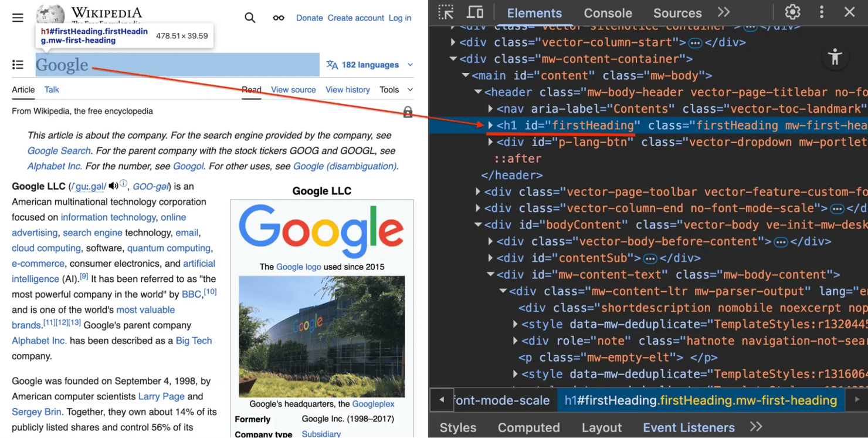Show more styles pane tabs chevron
Screen dimensions: 868x438
(756, 427)
